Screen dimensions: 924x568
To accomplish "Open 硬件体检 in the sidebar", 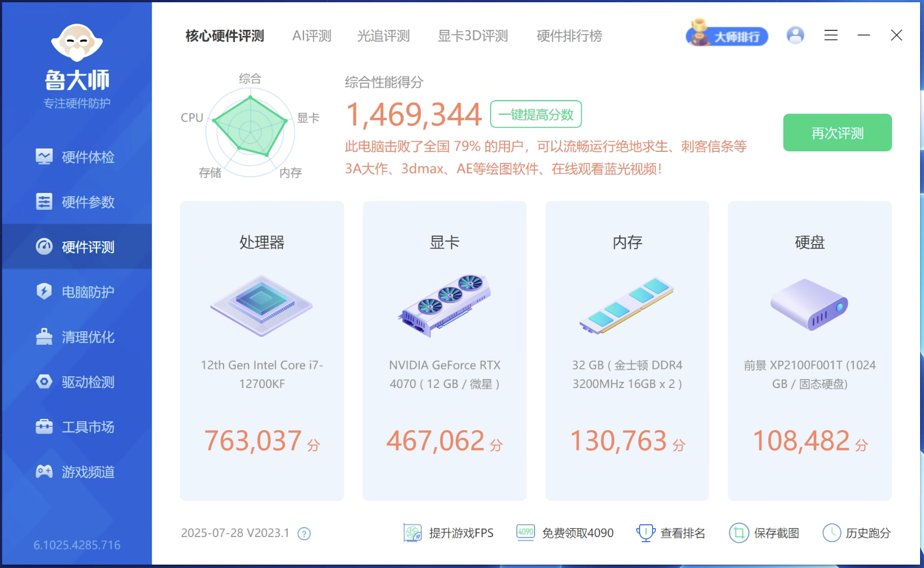I will click(76, 157).
